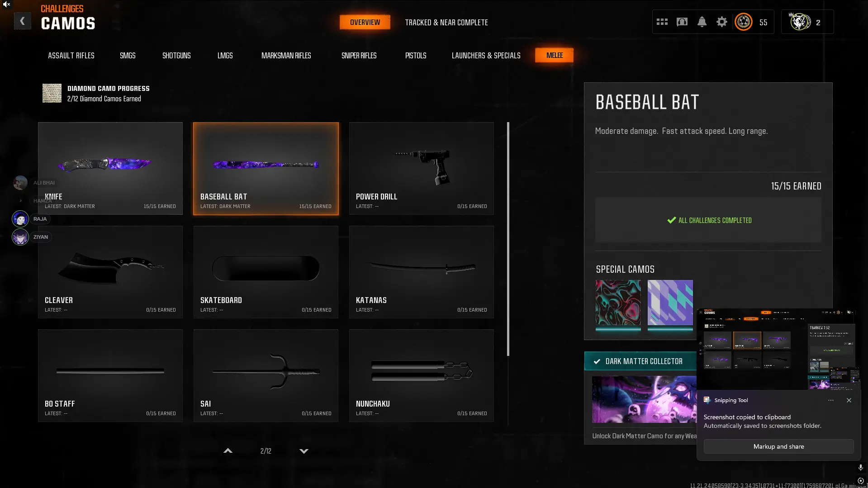Select the Assault Rifles category
Viewport: 868px width, 488px height.
coord(71,55)
